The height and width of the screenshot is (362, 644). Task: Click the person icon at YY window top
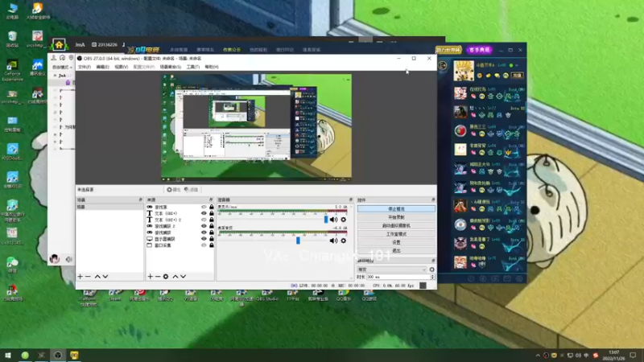(x=53, y=58)
